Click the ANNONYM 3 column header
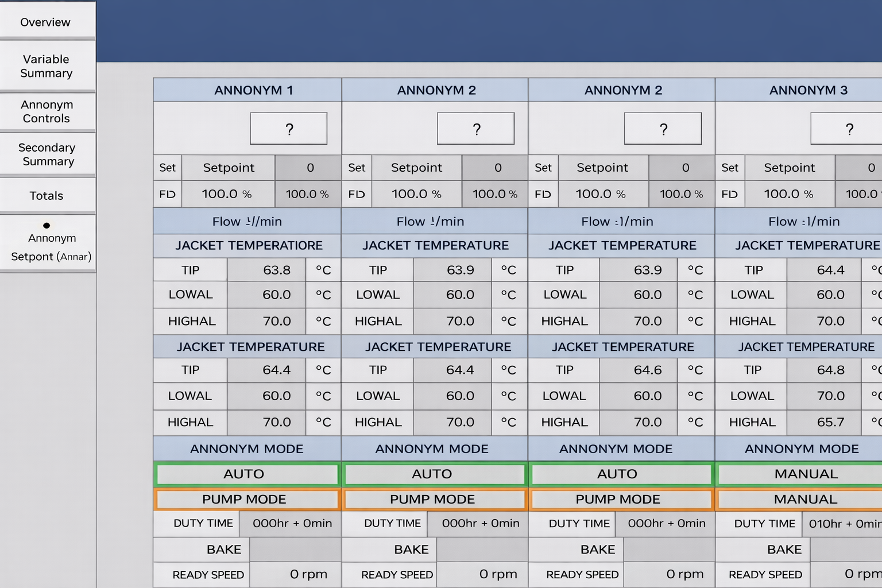 (x=799, y=90)
